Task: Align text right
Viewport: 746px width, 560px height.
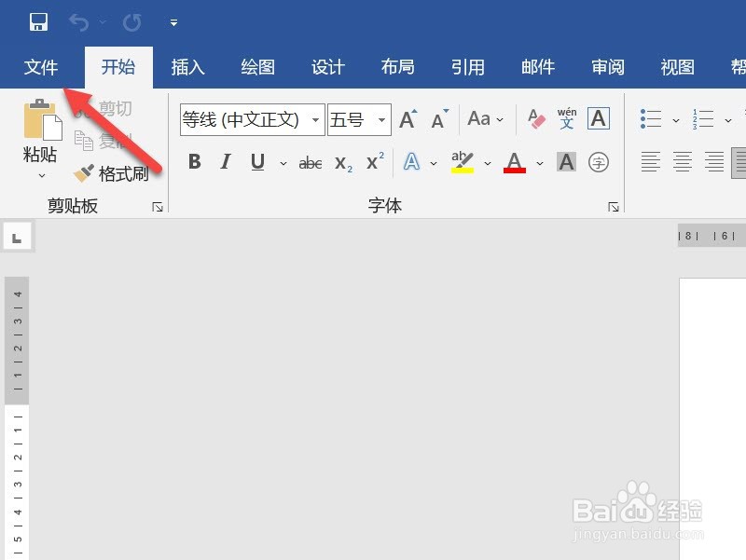Action: click(x=714, y=162)
